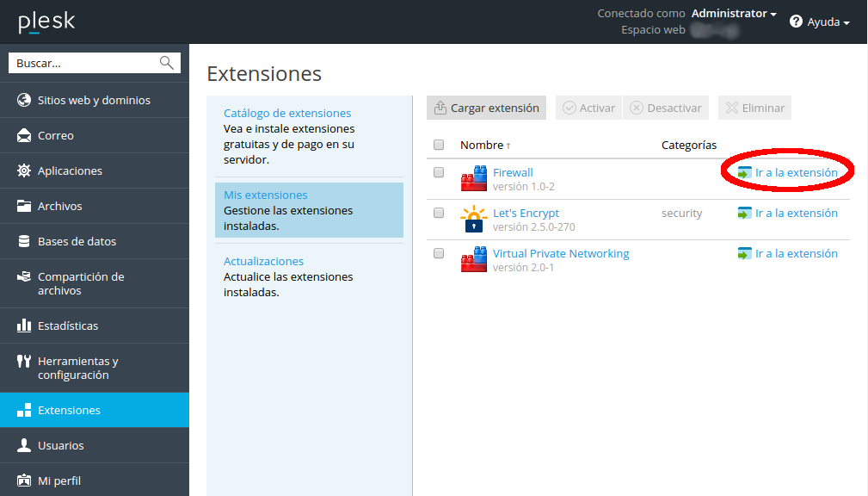The width and height of the screenshot is (868, 496).
Task: Click the Let's Encrypt padlock icon
Action: [x=474, y=219]
